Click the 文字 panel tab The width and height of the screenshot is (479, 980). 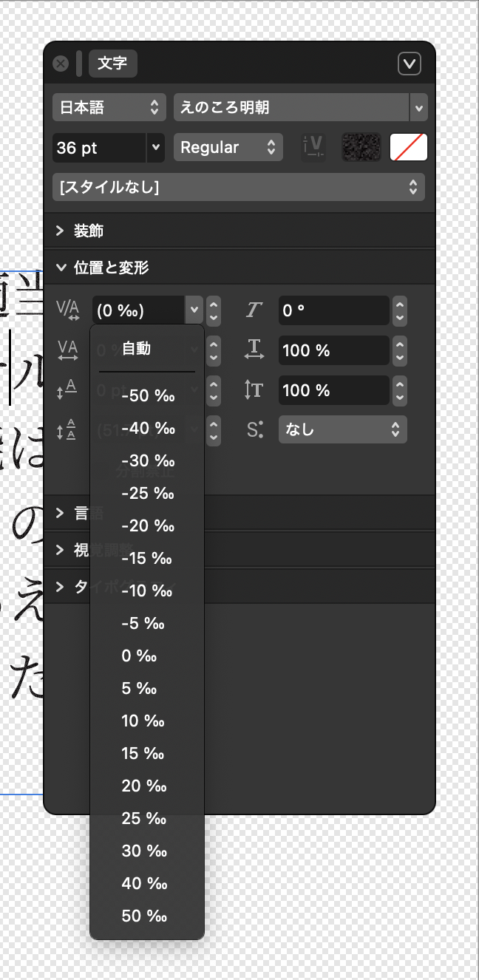point(112,64)
